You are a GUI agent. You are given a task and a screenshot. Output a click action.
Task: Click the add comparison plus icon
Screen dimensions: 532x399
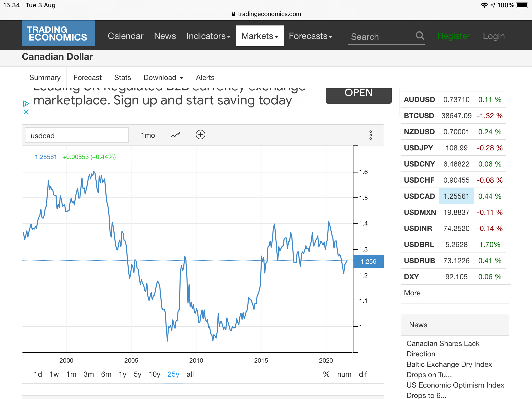[200, 135]
